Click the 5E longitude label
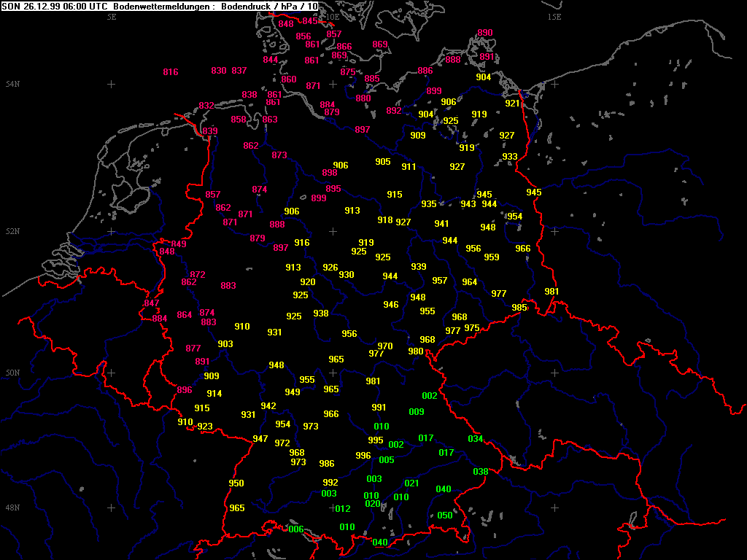Viewport: 747px width, 560px height. [x=112, y=17]
